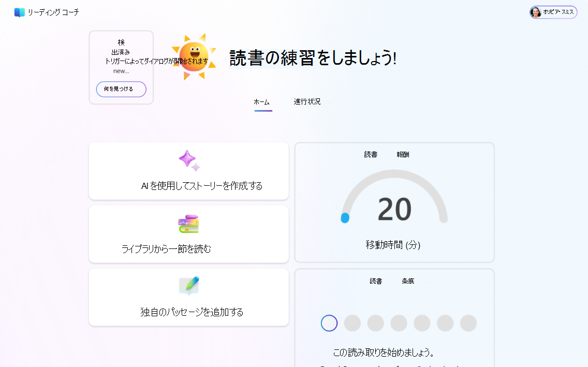This screenshot has height=367, width=588.
Task: Click the pencil and note passage icon
Action: click(x=189, y=286)
